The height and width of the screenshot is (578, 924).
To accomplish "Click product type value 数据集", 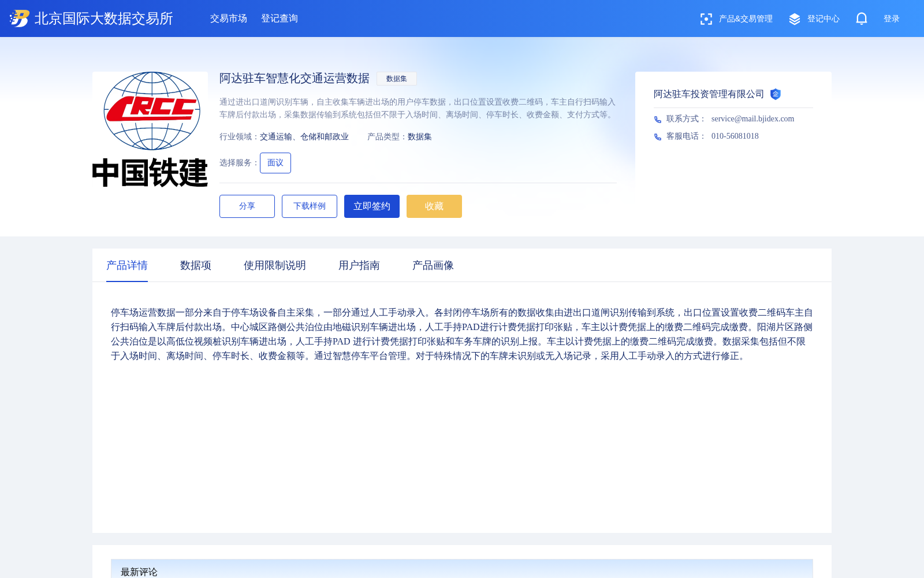I will pyautogui.click(x=420, y=137).
